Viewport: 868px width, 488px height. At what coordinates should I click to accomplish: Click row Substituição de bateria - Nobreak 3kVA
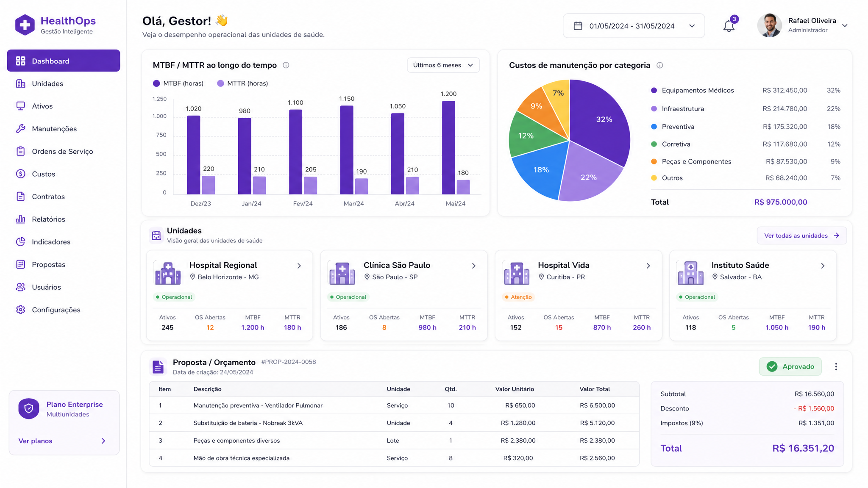(394, 423)
